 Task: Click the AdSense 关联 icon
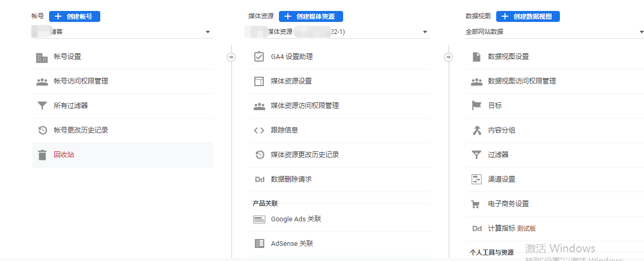coord(259,244)
